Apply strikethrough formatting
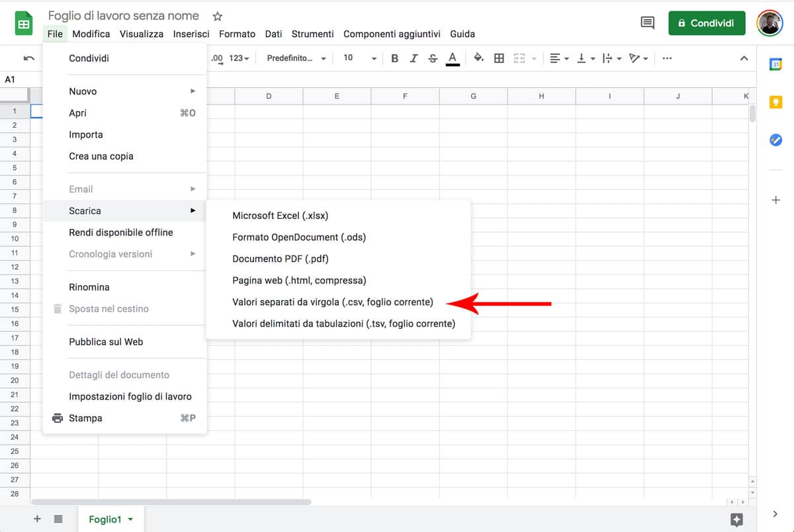This screenshot has width=794, height=532. coord(433,58)
